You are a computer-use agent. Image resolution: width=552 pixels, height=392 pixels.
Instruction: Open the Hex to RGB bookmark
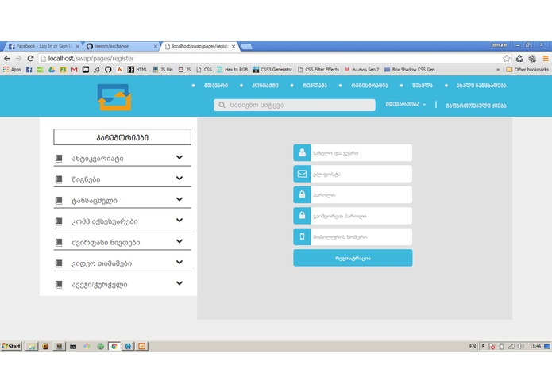pos(233,70)
